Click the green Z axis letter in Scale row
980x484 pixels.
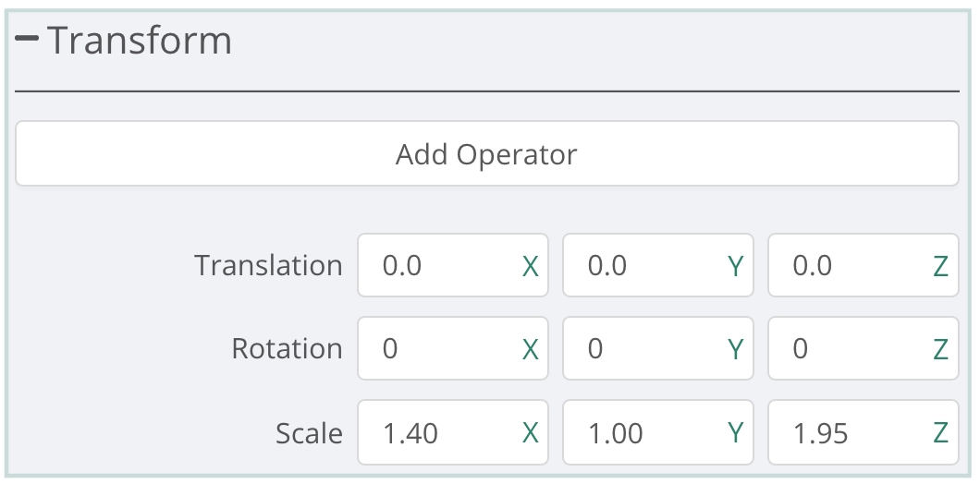click(x=940, y=432)
